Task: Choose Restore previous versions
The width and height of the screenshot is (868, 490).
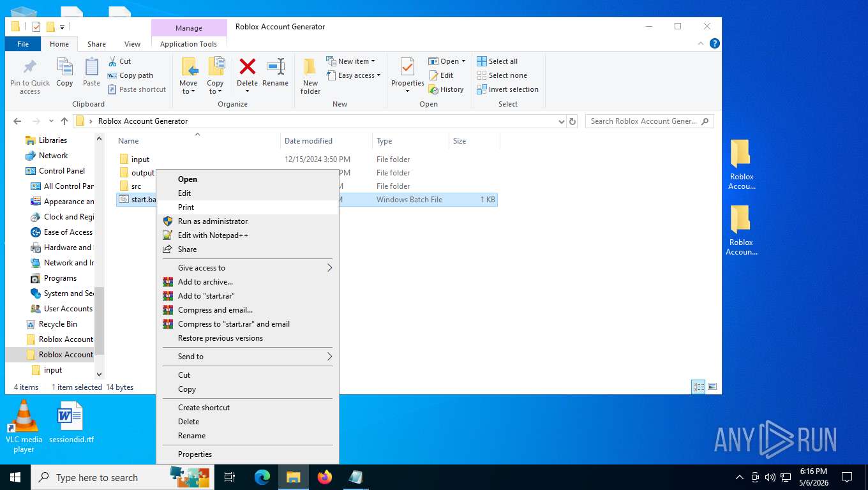Action: coord(248,338)
